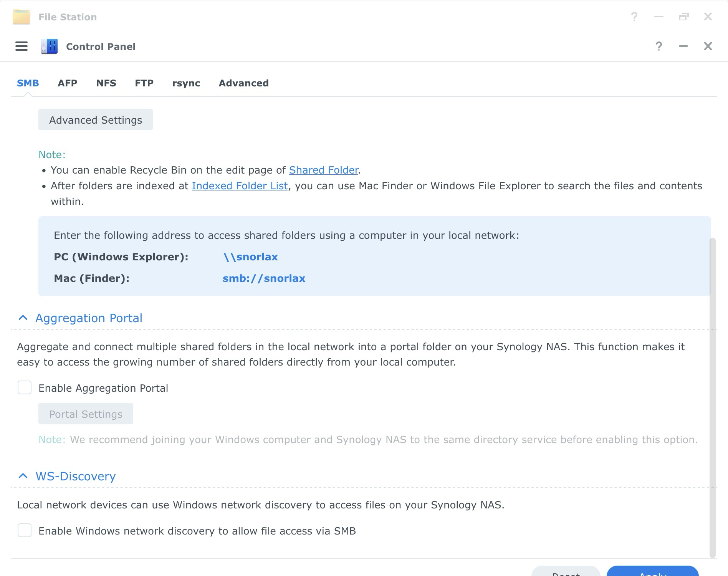Click the Aggregation Portal heading text
The height and width of the screenshot is (576, 728).
click(89, 318)
